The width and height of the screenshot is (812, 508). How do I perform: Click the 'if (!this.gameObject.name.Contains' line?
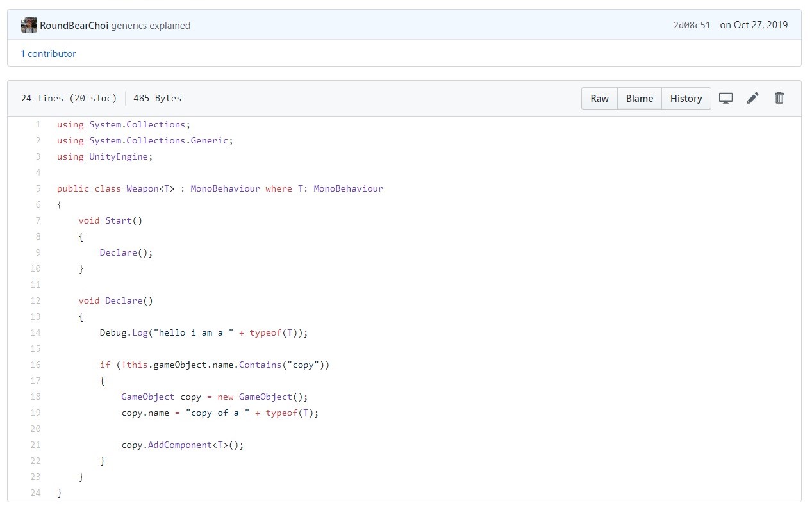215,365
